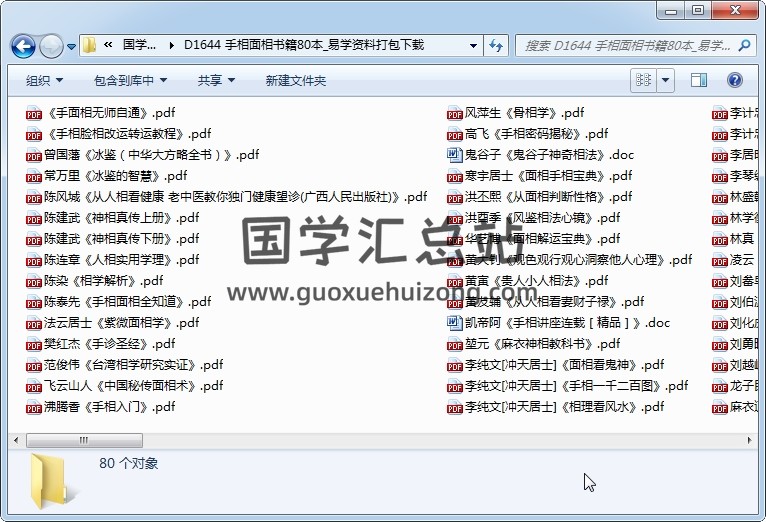Click the 新建文件夹 button
Viewport: 766px width, 522px height.
point(295,81)
